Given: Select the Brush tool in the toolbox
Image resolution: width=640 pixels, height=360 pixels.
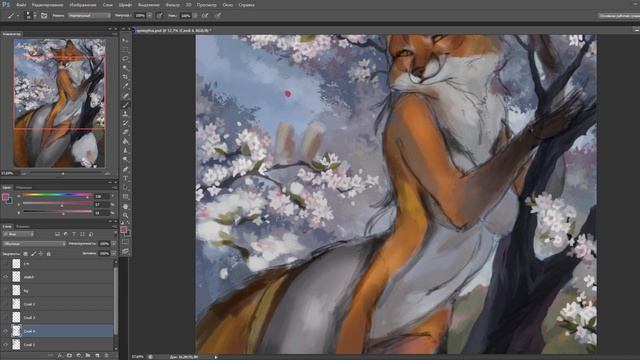Looking at the screenshot, I should click(x=125, y=105).
